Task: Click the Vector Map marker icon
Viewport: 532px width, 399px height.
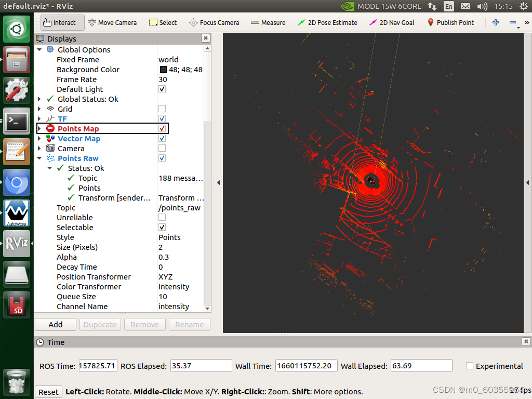Action: tap(50, 138)
